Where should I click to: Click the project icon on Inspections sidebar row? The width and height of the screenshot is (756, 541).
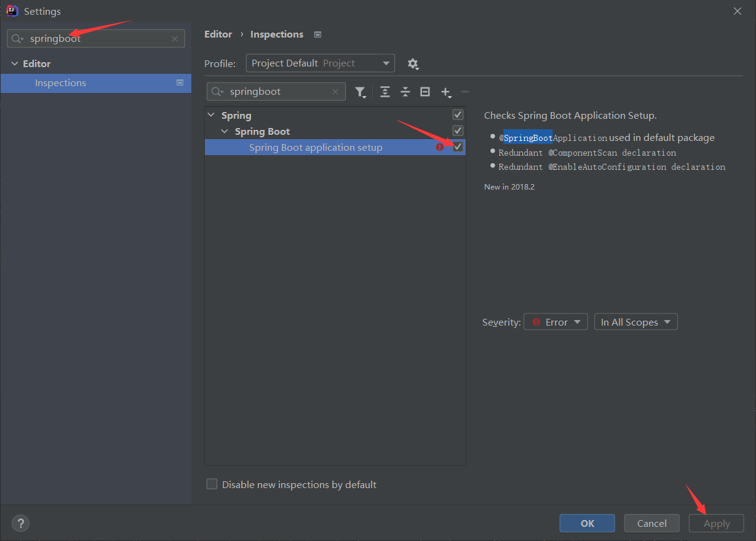(x=180, y=82)
